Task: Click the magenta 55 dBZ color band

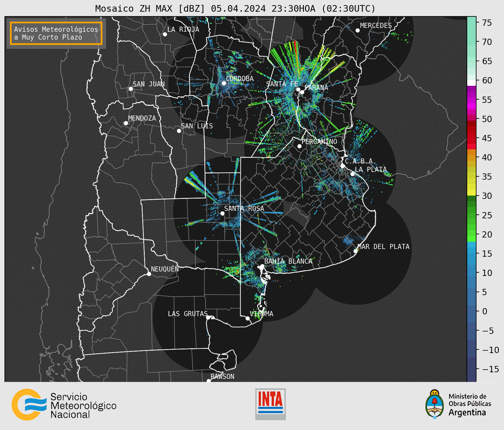Action: 471,100
